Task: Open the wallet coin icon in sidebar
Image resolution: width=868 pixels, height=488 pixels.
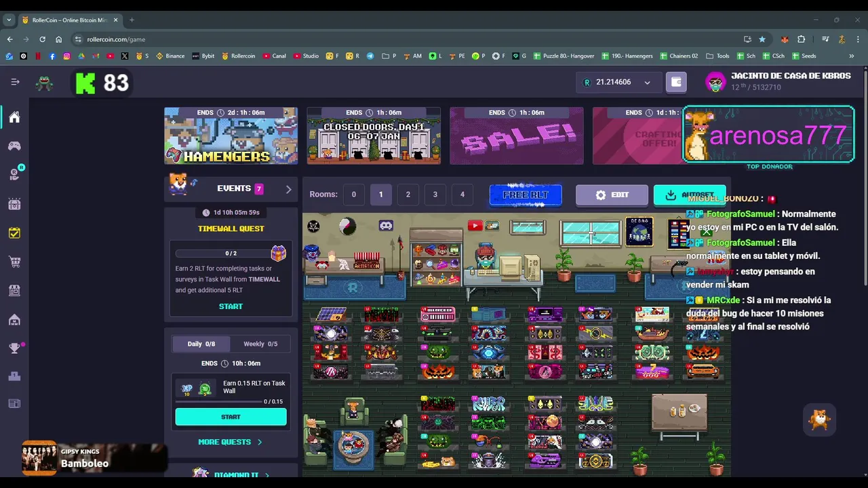Action: pyautogui.click(x=14, y=174)
